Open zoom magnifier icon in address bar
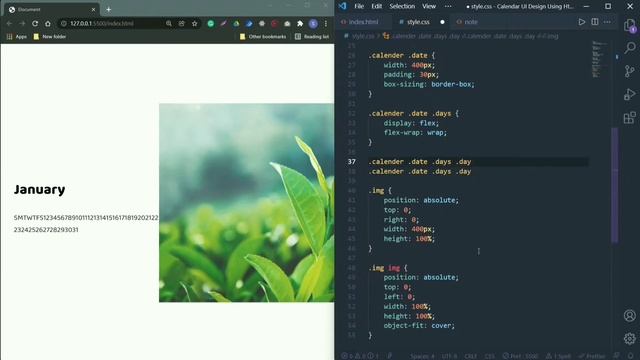This screenshot has height=360, width=640. click(169, 24)
